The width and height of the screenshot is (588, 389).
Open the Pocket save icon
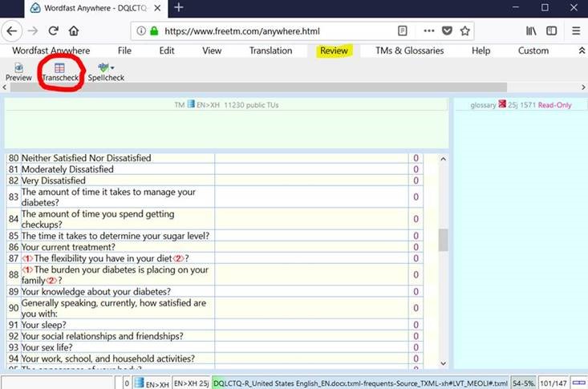click(x=447, y=31)
